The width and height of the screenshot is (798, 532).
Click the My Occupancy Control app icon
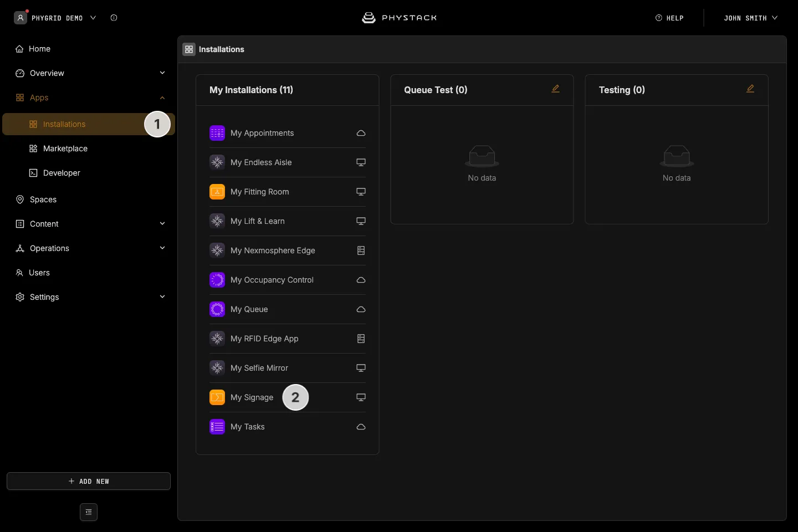[217, 280]
